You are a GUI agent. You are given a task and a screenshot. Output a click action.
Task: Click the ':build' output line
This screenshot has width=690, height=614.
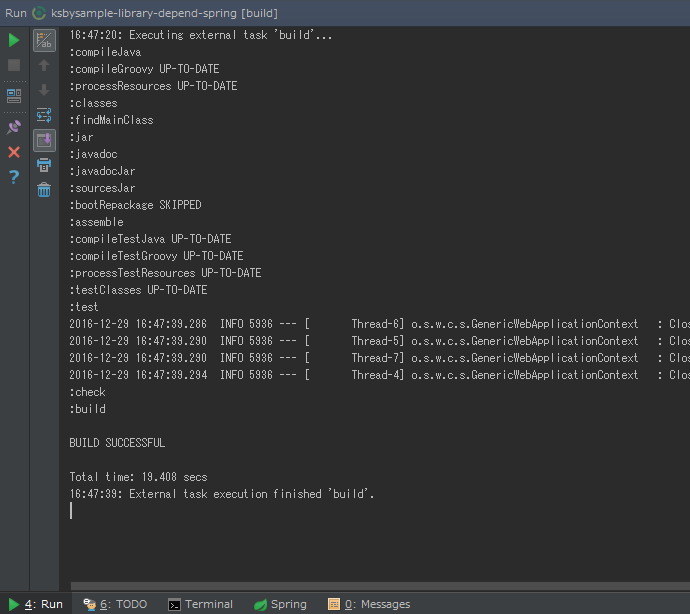(87, 409)
